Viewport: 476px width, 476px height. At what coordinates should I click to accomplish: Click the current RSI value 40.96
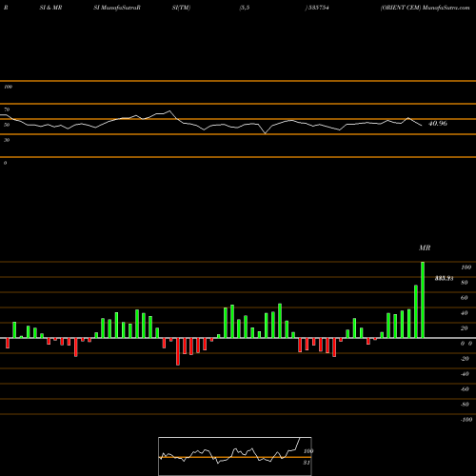point(438,124)
